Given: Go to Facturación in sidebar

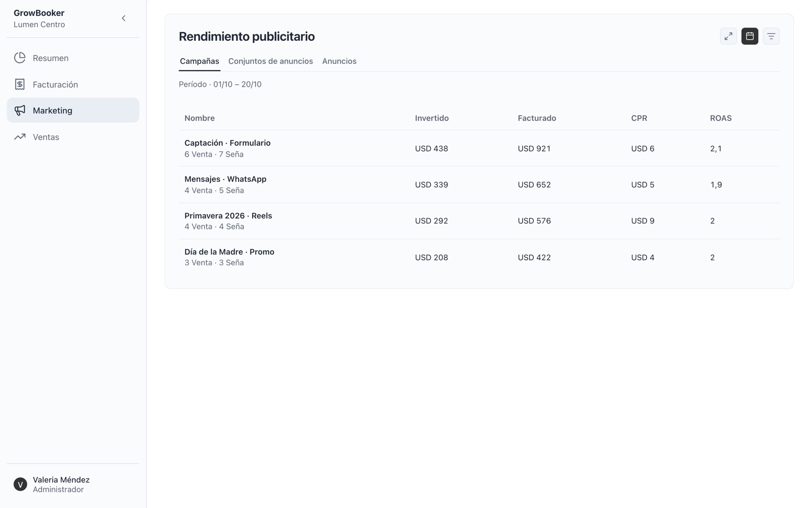Looking at the screenshot, I should (73, 84).
